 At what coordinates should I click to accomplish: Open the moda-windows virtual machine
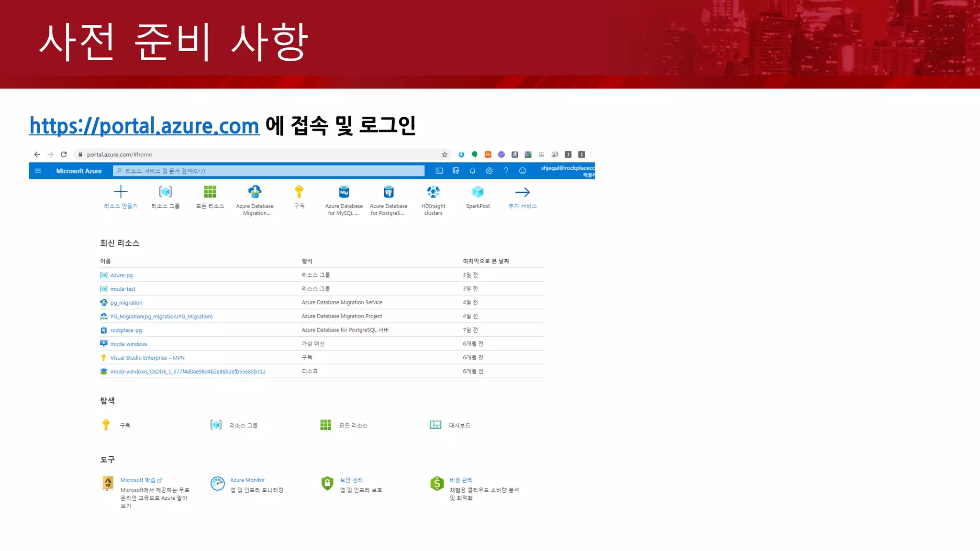point(129,344)
